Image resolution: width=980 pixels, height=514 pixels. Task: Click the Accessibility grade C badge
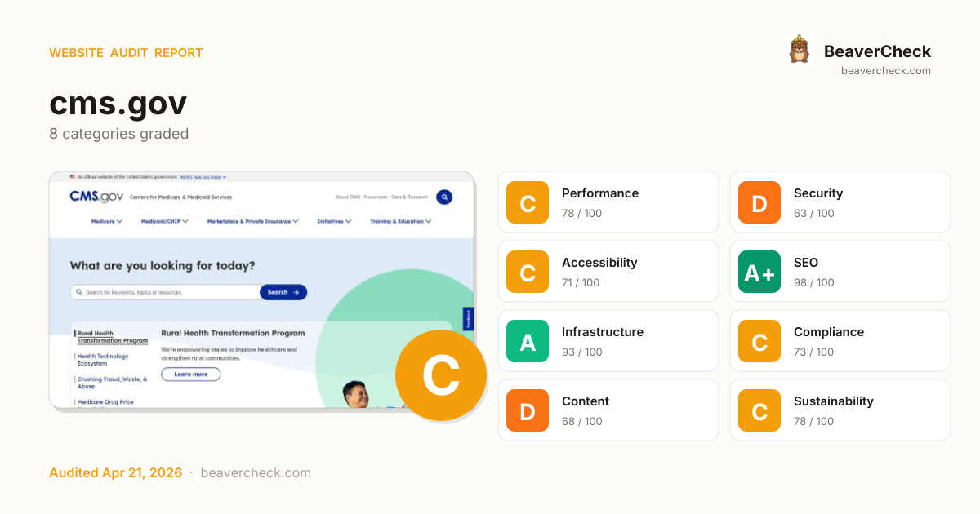pyautogui.click(x=528, y=272)
